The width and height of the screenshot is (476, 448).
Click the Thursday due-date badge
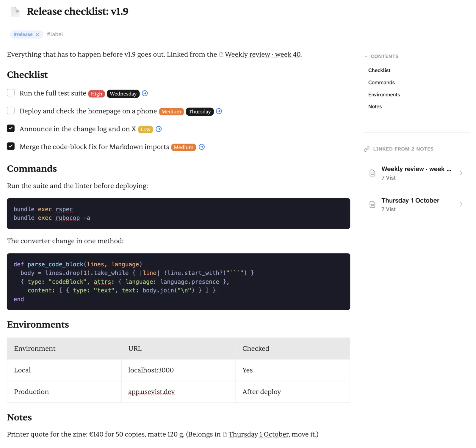coord(200,111)
